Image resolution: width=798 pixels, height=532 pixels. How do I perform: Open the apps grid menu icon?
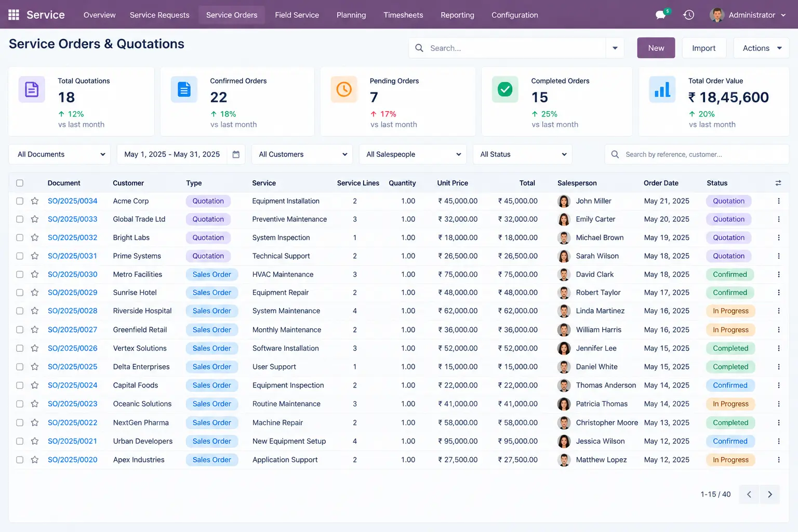[14, 15]
